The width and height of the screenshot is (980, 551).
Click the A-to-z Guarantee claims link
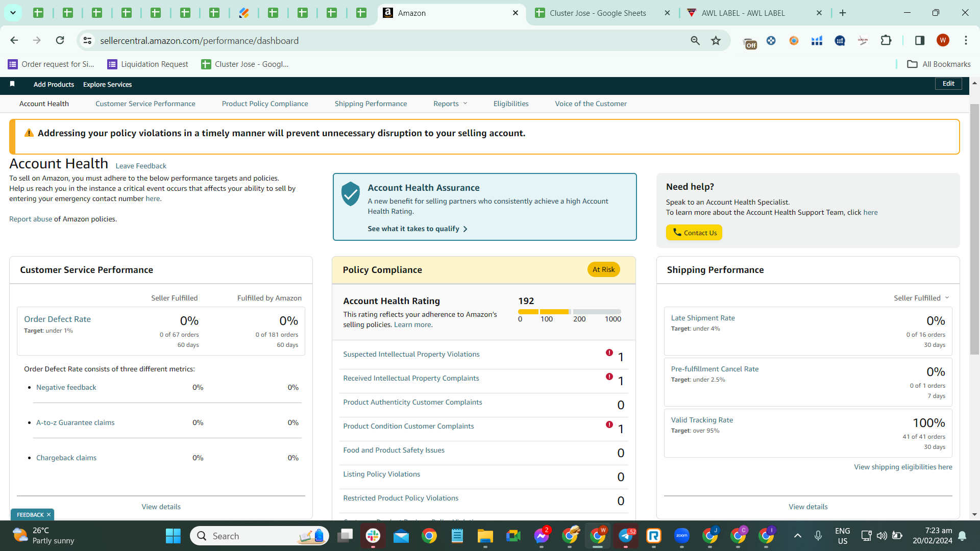click(76, 422)
